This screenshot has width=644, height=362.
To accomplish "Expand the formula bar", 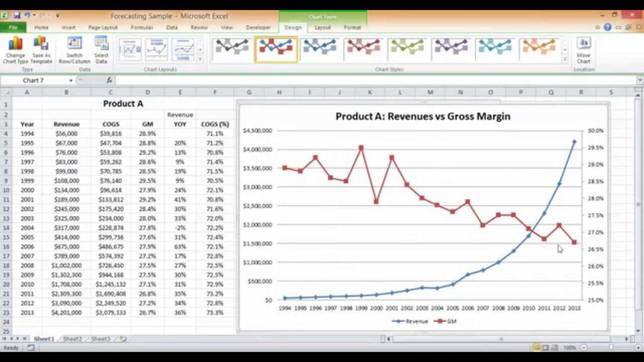I will 640,80.
